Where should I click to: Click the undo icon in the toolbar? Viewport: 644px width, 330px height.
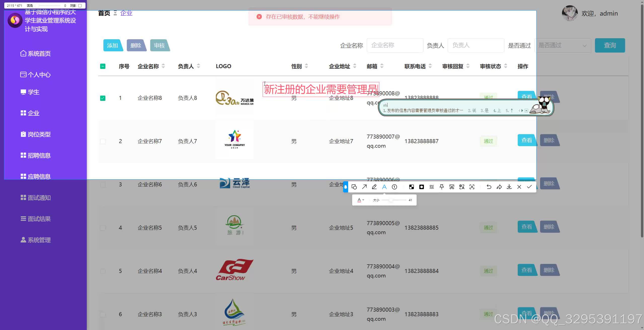click(489, 187)
